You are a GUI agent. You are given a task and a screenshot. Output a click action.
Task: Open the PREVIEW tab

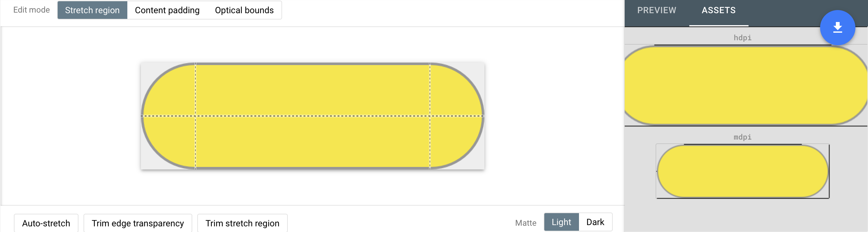657,10
